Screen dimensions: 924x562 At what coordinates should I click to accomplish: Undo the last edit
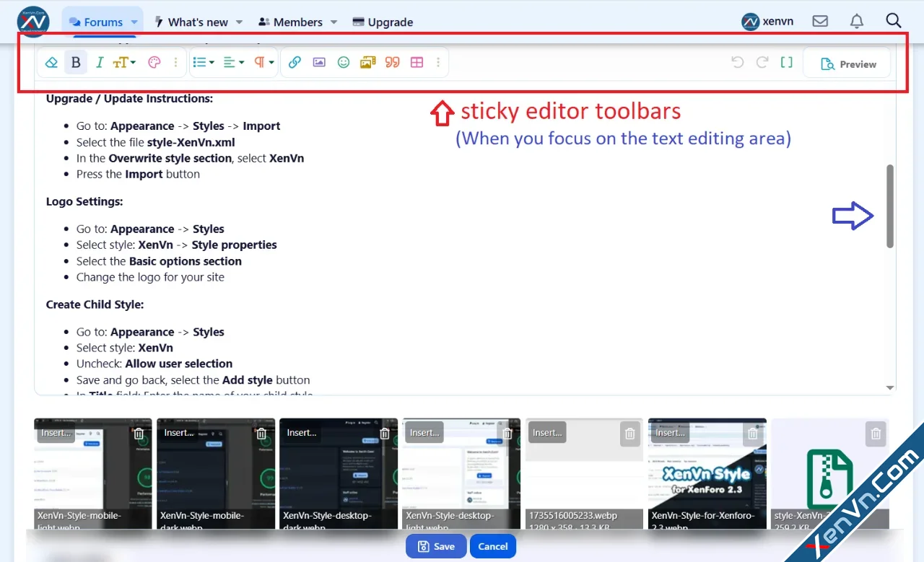(737, 62)
